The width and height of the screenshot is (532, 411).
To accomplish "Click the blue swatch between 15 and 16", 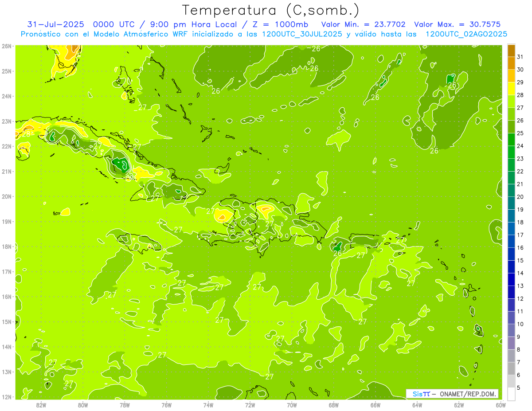I will pos(511,254).
